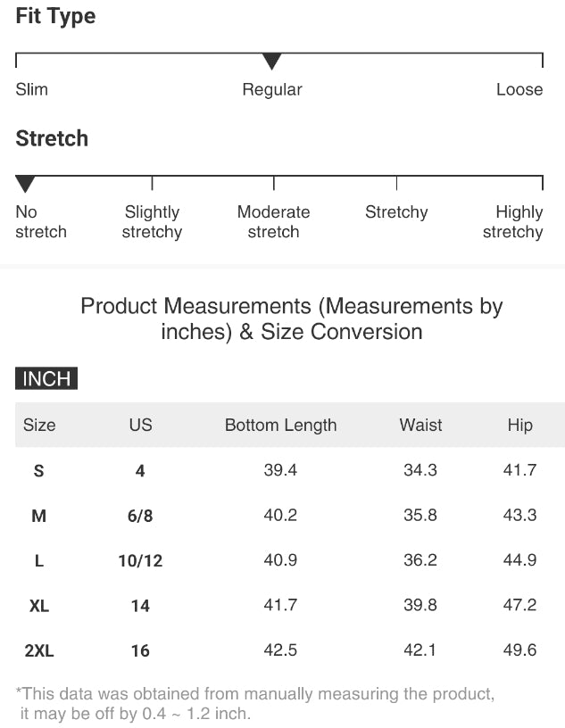
Task: Click the Loose fit label
Action: (519, 89)
